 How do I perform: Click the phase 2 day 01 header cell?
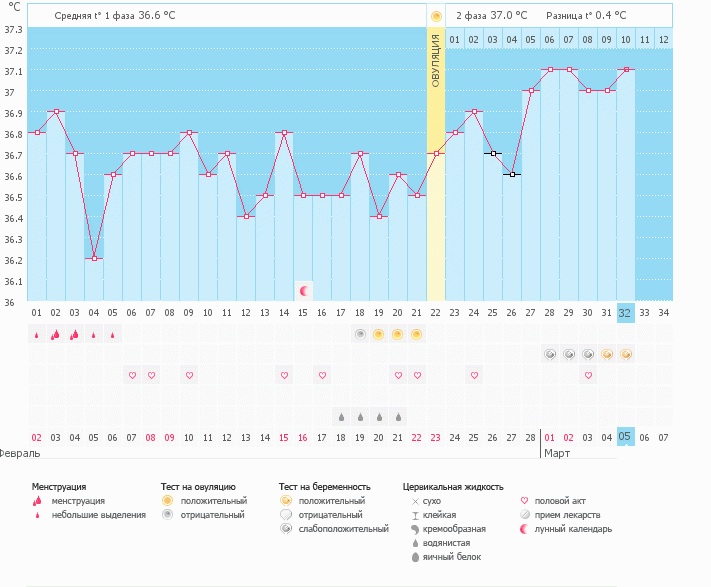click(455, 39)
